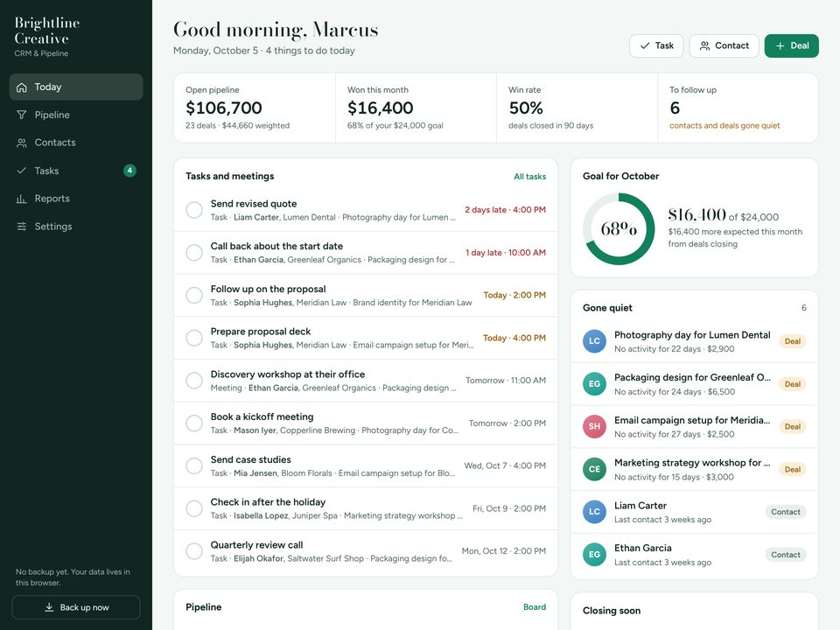Click the LC avatar beside Liam Carter
This screenshot has height=630, width=840.
pos(594,512)
